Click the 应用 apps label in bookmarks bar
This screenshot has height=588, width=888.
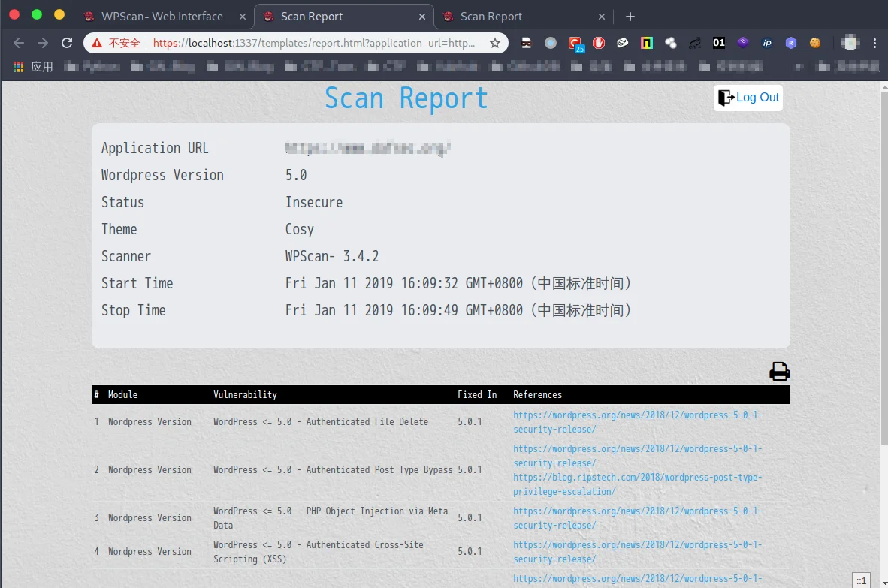pyautogui.click(x=42, y=67)
